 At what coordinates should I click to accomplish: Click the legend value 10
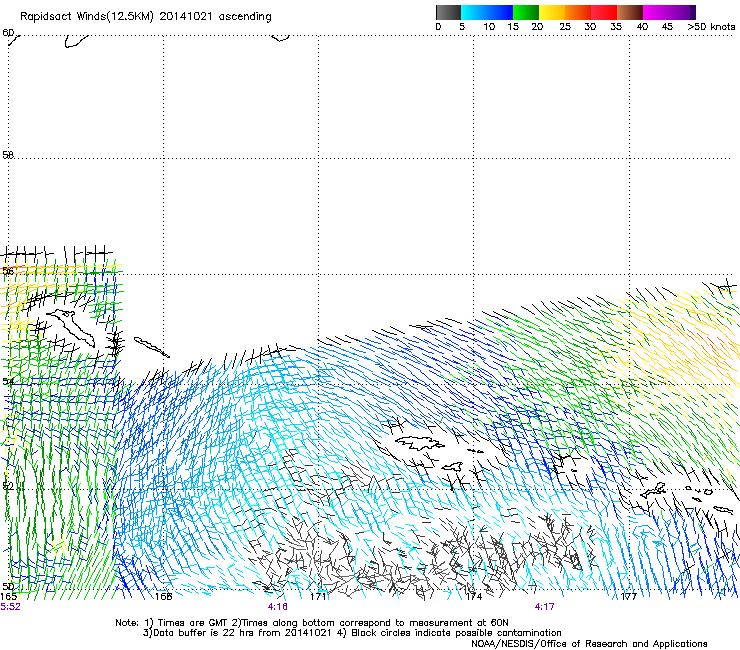(489, 27)
